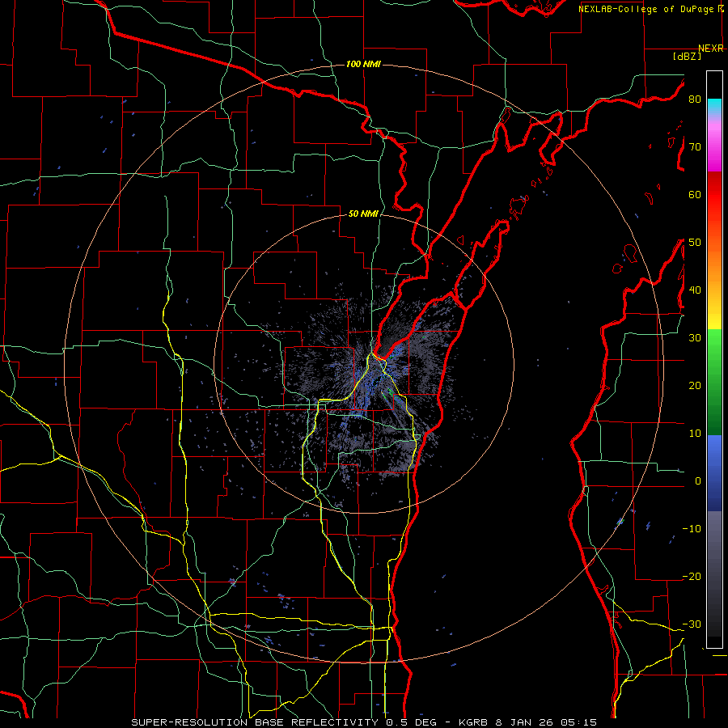
Task: Click the 80 value on the dBZ scale
Action: 695,99
